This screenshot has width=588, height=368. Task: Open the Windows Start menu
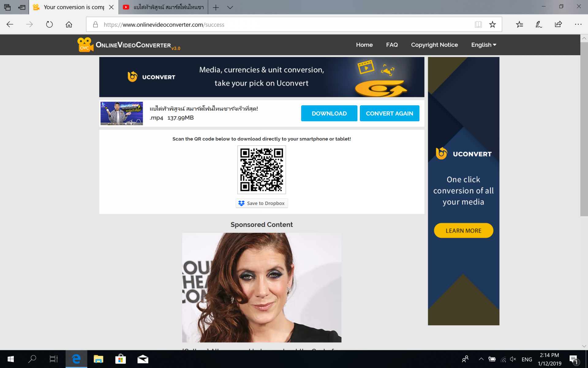[x=10, y=359]
